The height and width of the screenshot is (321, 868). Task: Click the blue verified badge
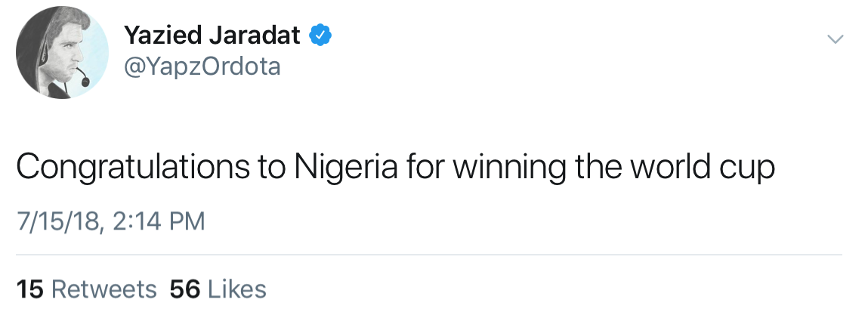coord(320,34)
